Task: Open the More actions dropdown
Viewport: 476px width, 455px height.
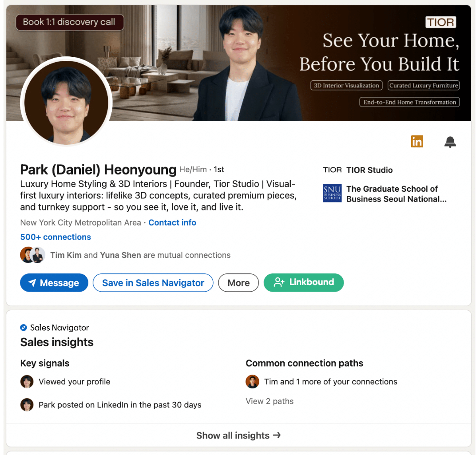Action: (238, 283)
